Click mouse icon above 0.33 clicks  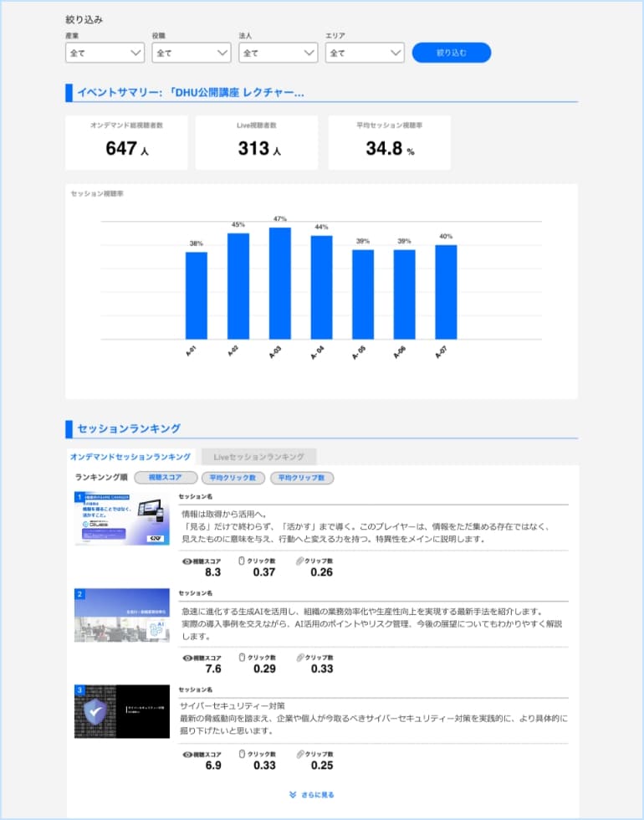pyautogui.click(x=242, y=754)
